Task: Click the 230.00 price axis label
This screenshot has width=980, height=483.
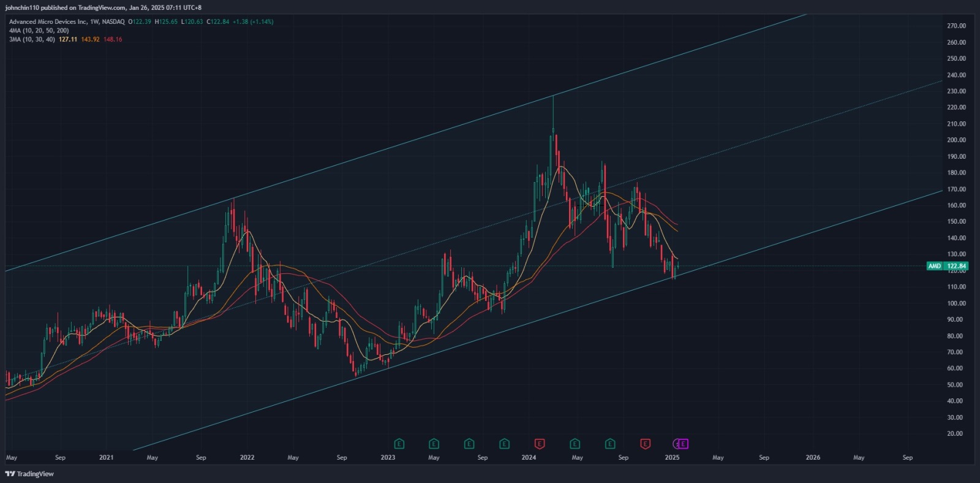Action: (956, 91)
